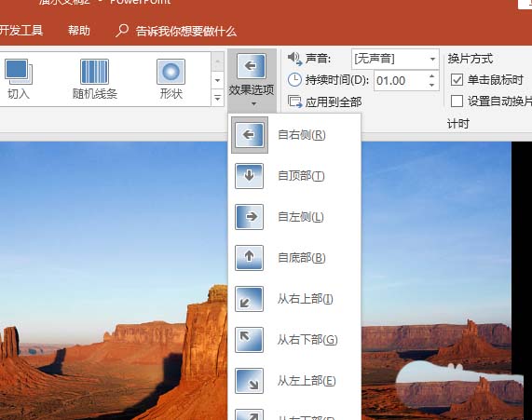Select the 切入 transition icon
The height and width of the screenshot is (420, 532).
pyautogui.click(x=19, y=79)
